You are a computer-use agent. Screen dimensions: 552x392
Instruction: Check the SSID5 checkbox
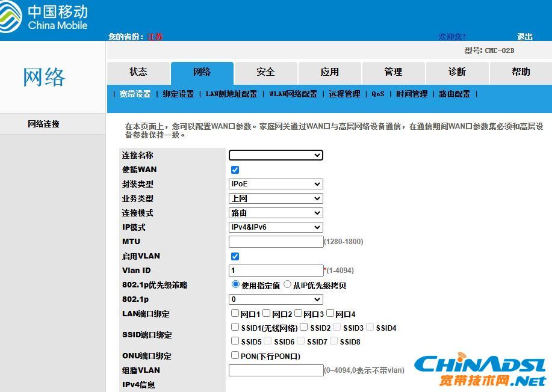point(235,341)
